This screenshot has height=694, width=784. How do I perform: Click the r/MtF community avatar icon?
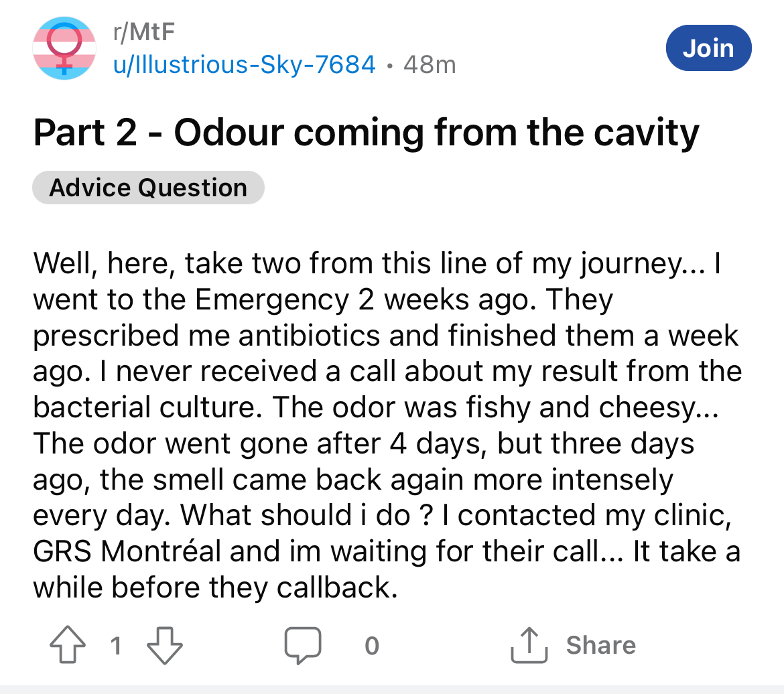[x=64, y=49]
